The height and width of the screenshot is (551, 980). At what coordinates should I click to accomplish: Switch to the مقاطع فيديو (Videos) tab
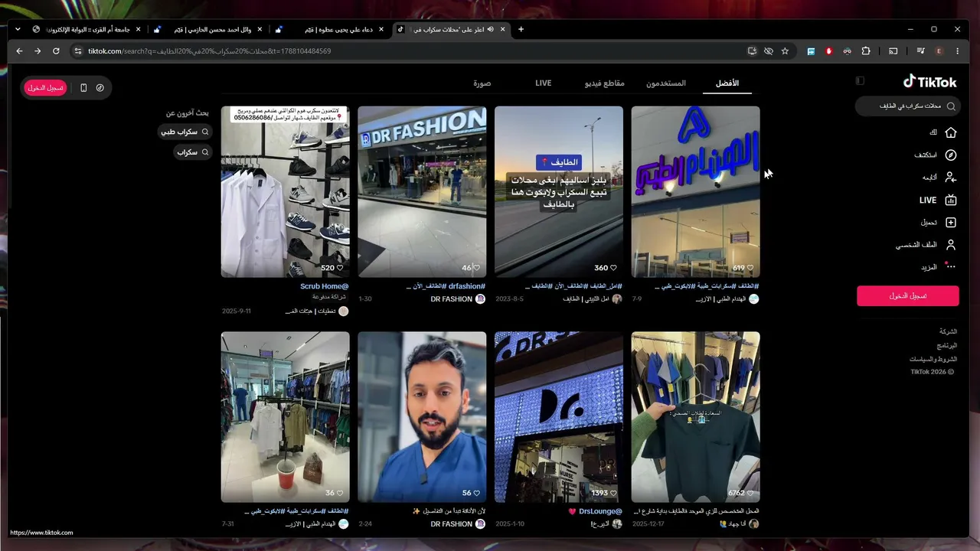pyautogui.click(x=604, y=83)
